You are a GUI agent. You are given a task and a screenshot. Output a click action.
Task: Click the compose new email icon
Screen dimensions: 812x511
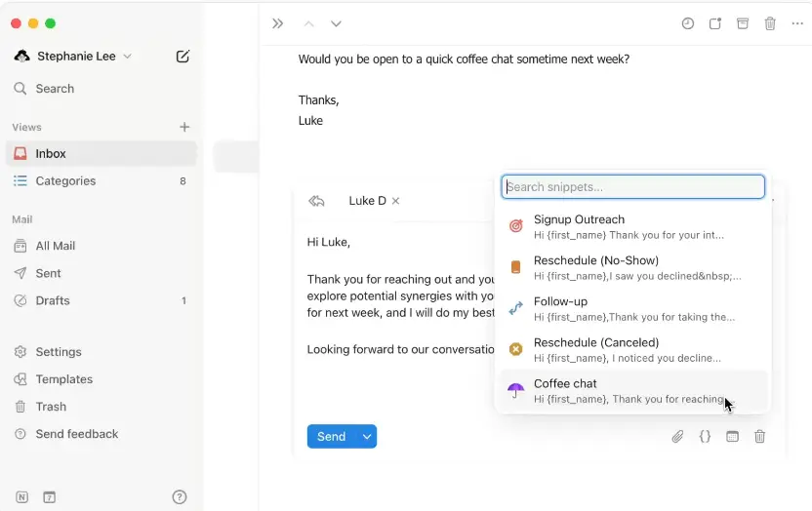183,57
